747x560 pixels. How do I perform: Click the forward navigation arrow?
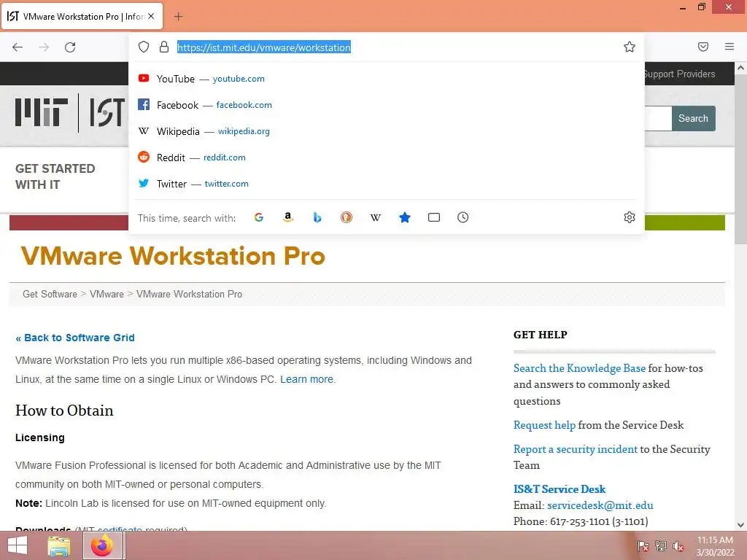(44, 47)
